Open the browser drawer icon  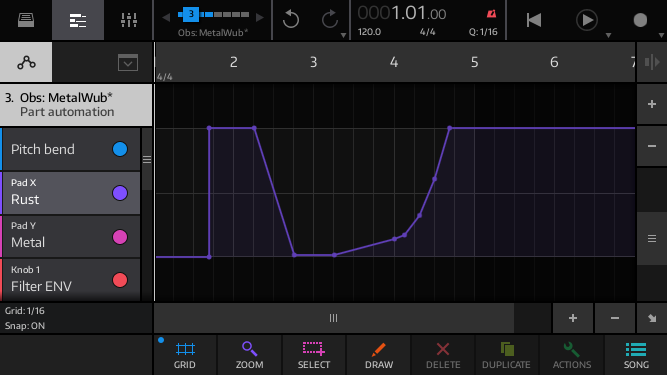[x=26, y=20]
